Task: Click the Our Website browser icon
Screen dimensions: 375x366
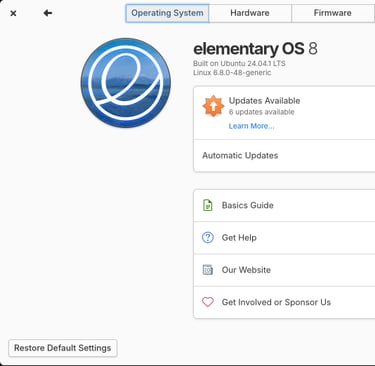Action: [208, 270]
